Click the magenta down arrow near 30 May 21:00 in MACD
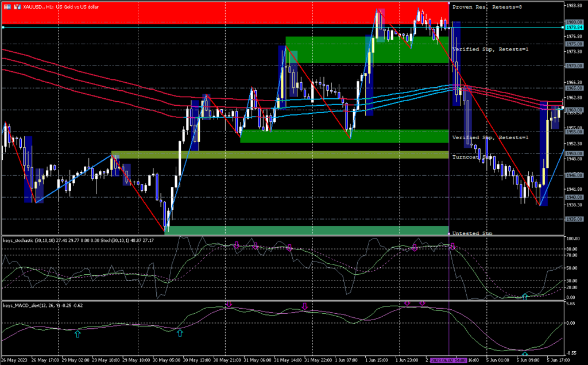 [229, 303]
